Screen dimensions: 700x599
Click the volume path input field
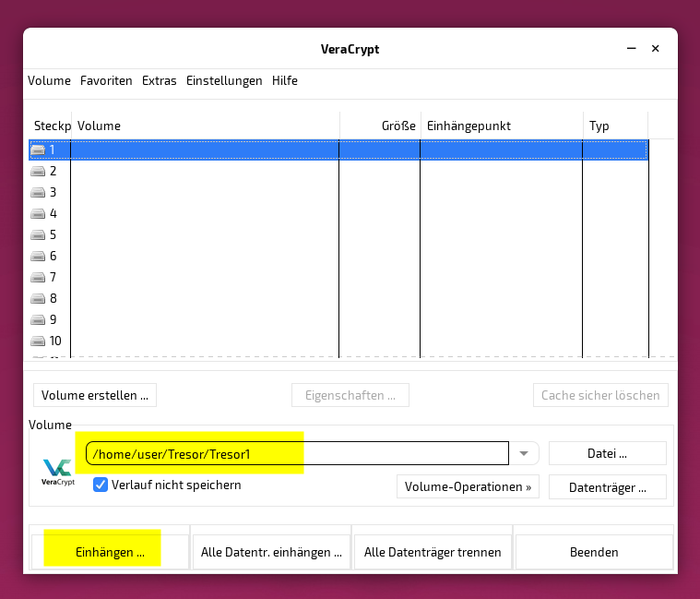tap(297, 453)
